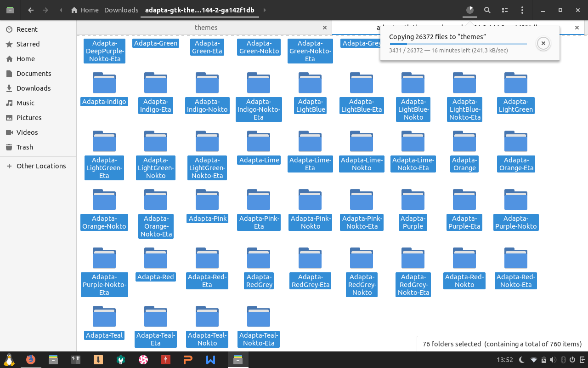The height and width of the screenshot is (368, 588).
Task: Open Starred in the sidebar
Action: (28, 44)
